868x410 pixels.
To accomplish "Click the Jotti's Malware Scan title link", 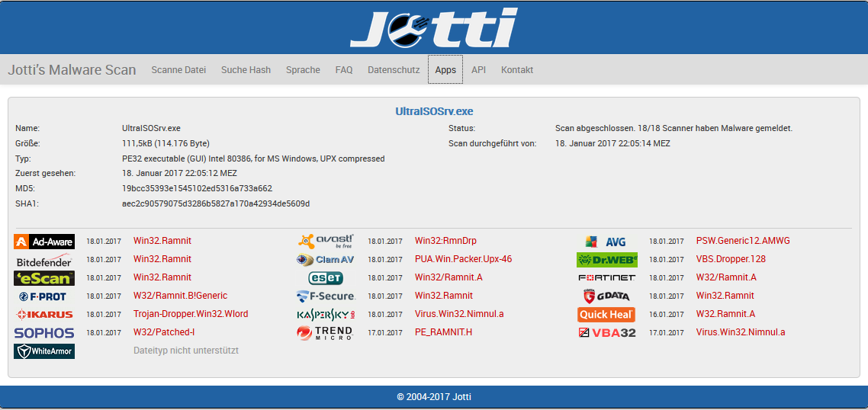I will (x=72, y=69).
